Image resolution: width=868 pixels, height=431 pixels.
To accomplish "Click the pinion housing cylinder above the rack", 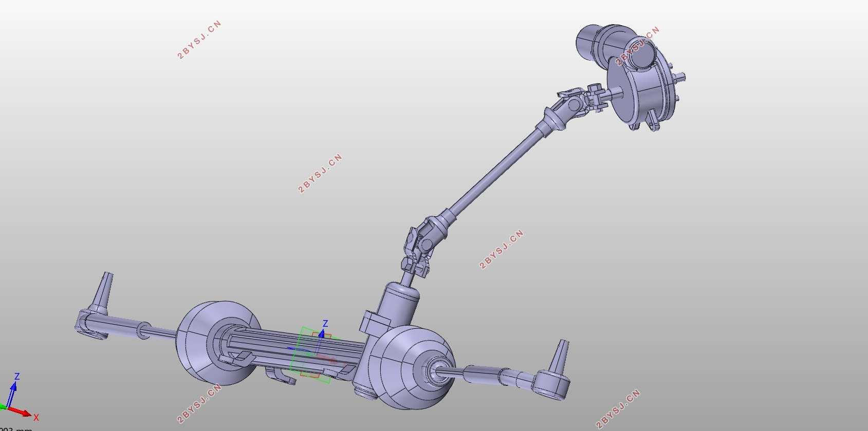I will tap(399, 304).
